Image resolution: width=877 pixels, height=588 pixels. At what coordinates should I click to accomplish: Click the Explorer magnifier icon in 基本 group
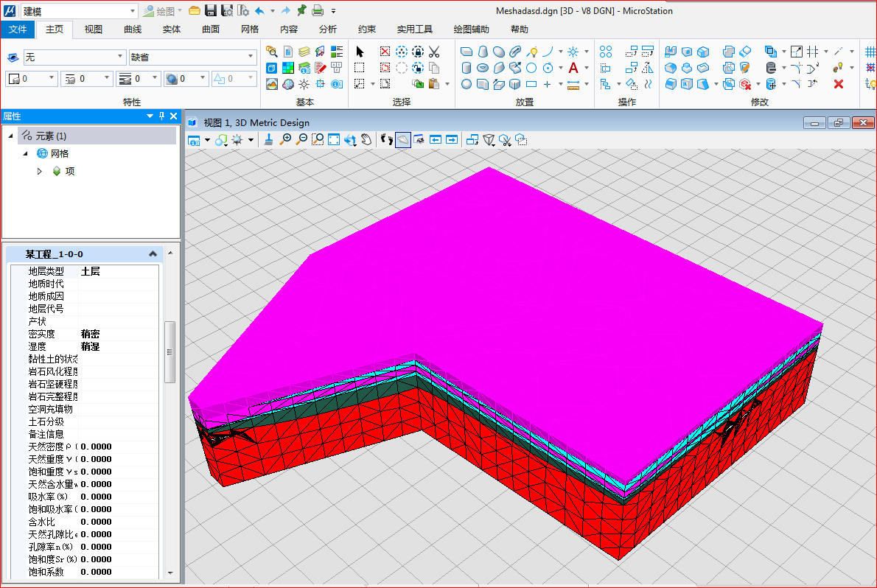pos(272,52)
